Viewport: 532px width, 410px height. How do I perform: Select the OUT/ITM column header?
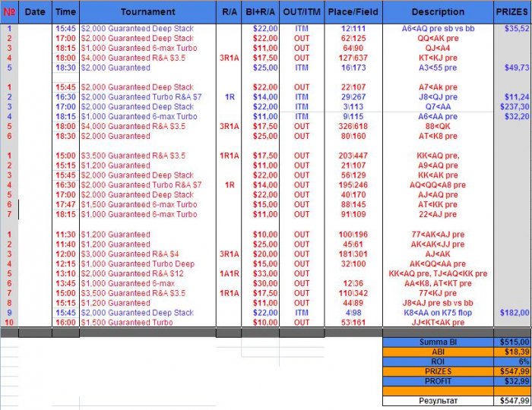point(302,12)
